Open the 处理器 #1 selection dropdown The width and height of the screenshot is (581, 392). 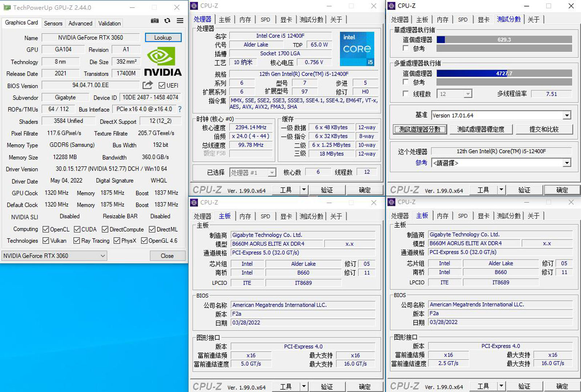pyautogui.click(x=253, y=172)
